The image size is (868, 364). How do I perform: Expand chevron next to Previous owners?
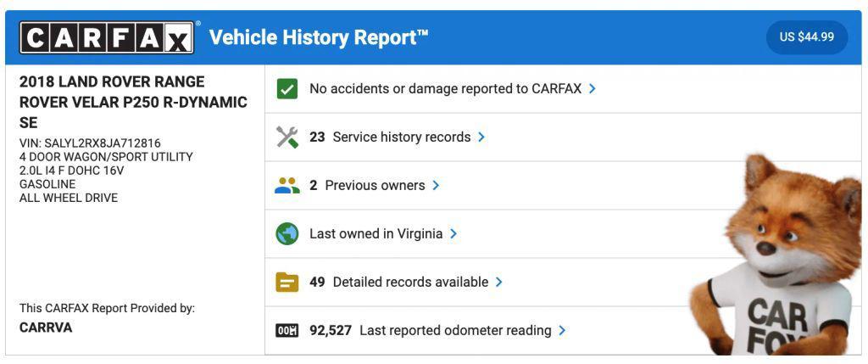436,185
